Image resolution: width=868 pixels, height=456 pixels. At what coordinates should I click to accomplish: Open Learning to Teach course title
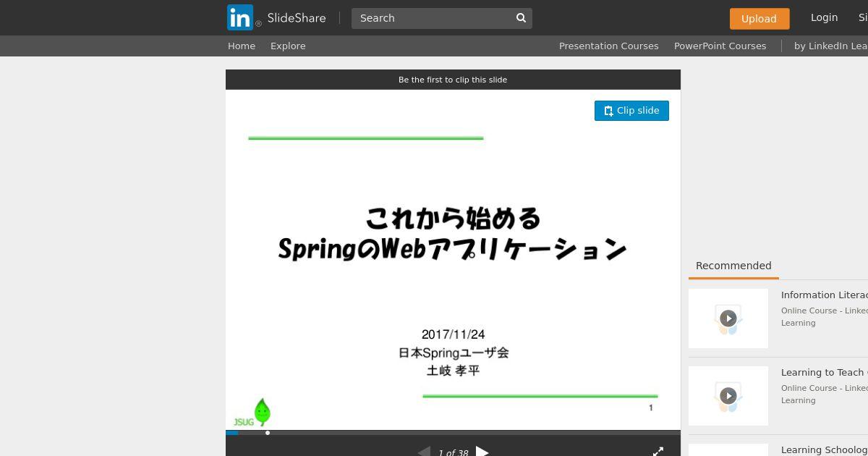pos(824,372)
